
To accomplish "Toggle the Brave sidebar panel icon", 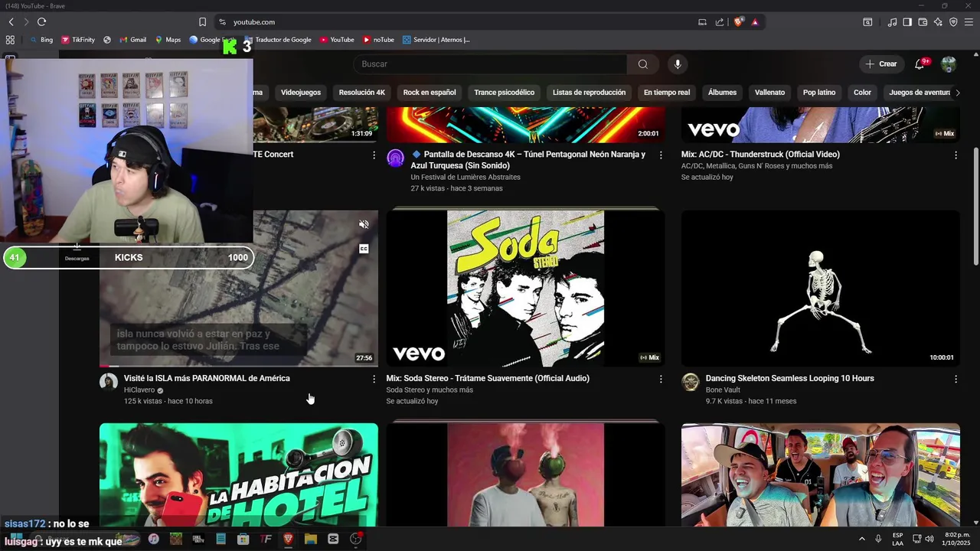I will click(907, 22).
